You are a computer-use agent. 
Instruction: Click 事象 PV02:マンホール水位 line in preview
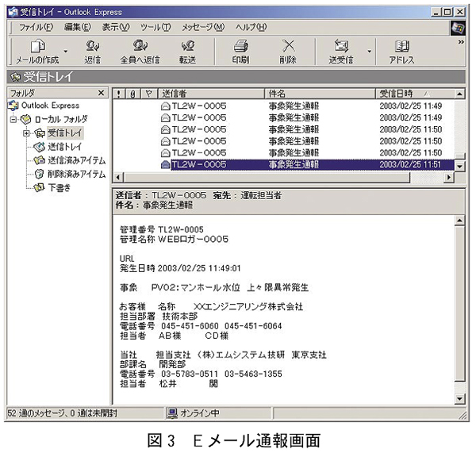point(214,287)
